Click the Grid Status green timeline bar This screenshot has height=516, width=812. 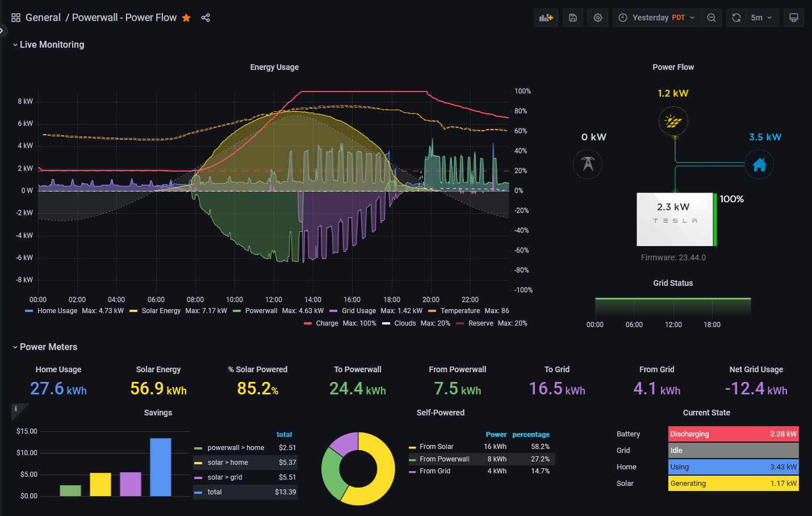[x=673, y=307]
